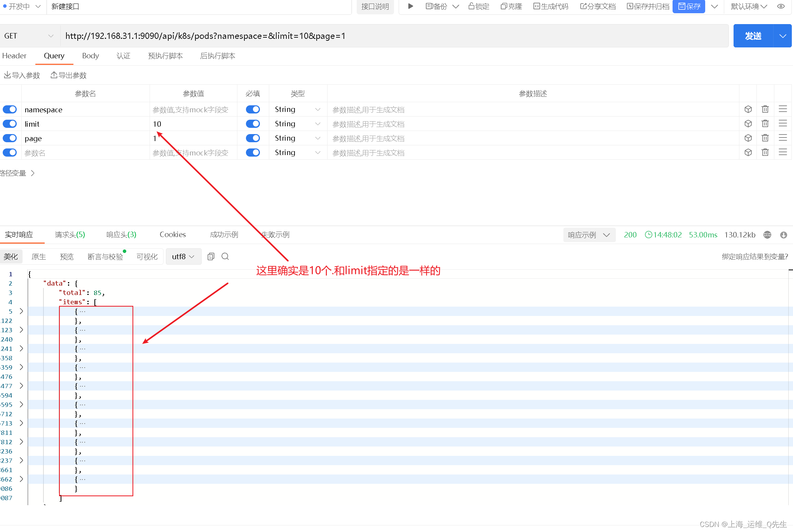Click cube mock icon in namespace row
Screen dimensions: 793x532
pyautogui.click(x=748, y=110)
